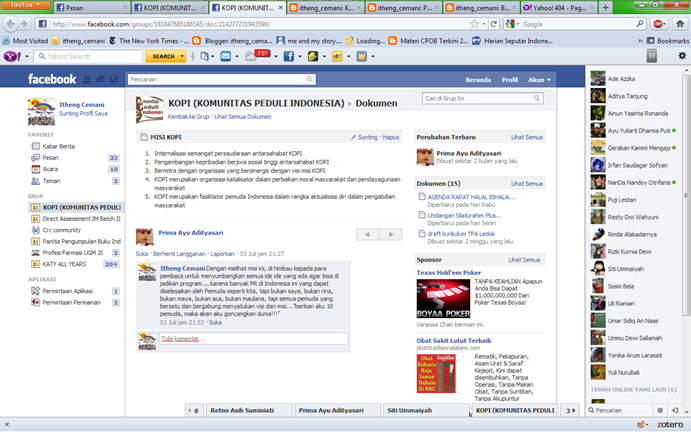The width and height of the screenshot is (691, 432).
Task: Click the BOYAA POKER ad thumbnail
Action: click(x=443, y=298)
